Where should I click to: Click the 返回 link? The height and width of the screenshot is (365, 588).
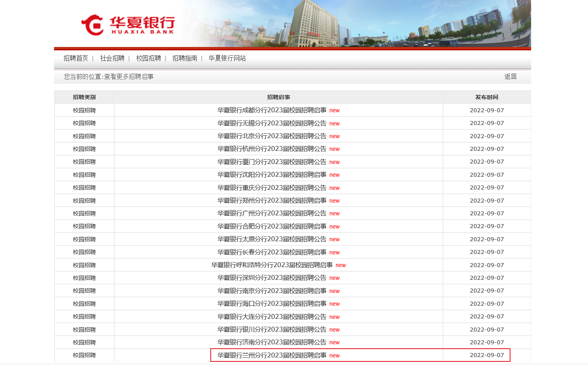point(510,77)
